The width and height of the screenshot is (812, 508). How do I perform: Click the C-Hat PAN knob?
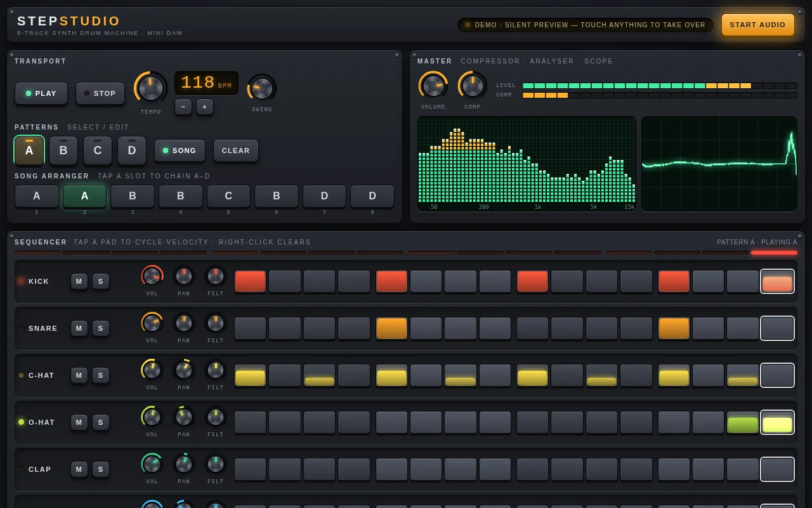pyautogui.click(x=184, y=370)
